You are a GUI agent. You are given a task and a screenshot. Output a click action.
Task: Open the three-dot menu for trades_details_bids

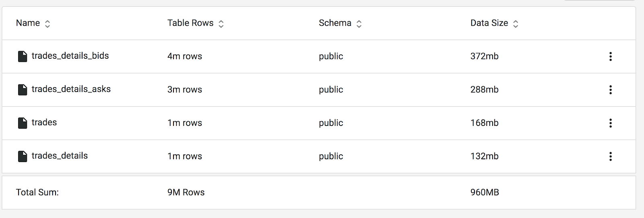coord(611,56)
